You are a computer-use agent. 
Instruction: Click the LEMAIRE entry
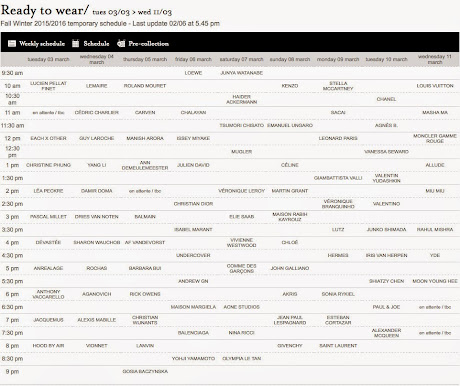[x=97, y=86]
